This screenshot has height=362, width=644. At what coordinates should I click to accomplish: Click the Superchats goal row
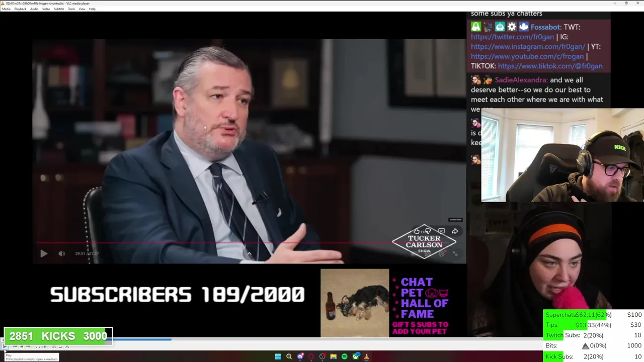(x=593, y=315)
